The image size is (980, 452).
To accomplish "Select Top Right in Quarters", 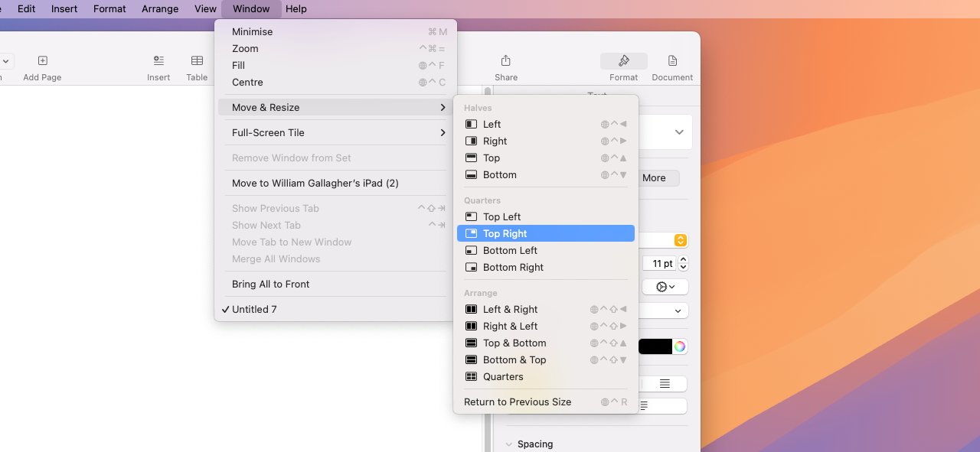I will pos(546,233).
